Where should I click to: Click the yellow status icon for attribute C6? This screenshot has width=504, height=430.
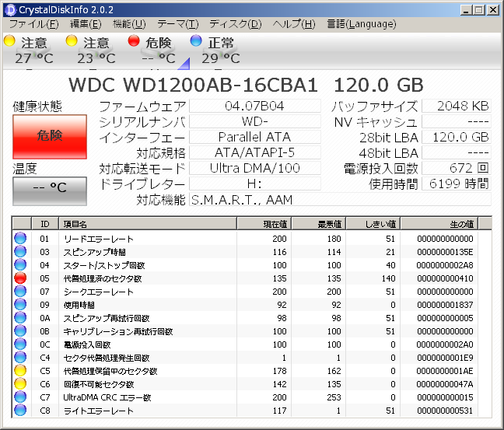(20, 383)
